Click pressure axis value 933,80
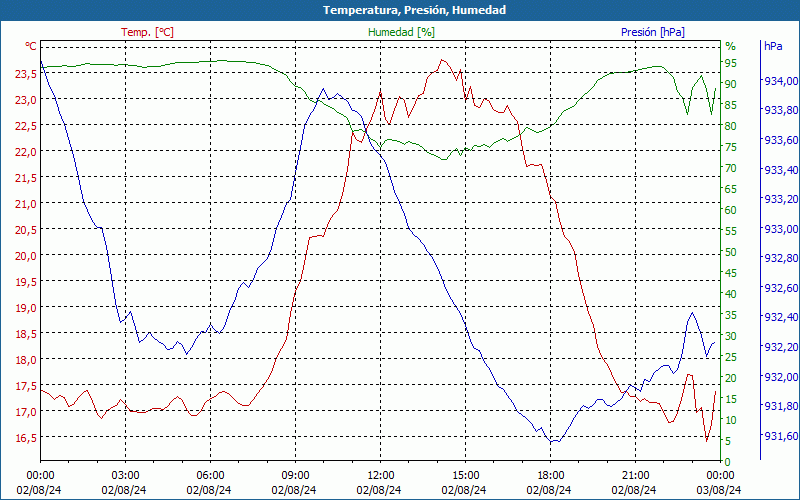Viewport: 800px width, 500px height. click(x=781, y=111)
